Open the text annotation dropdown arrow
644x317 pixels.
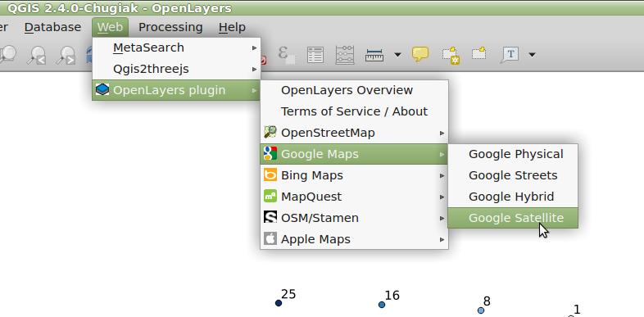532,55
